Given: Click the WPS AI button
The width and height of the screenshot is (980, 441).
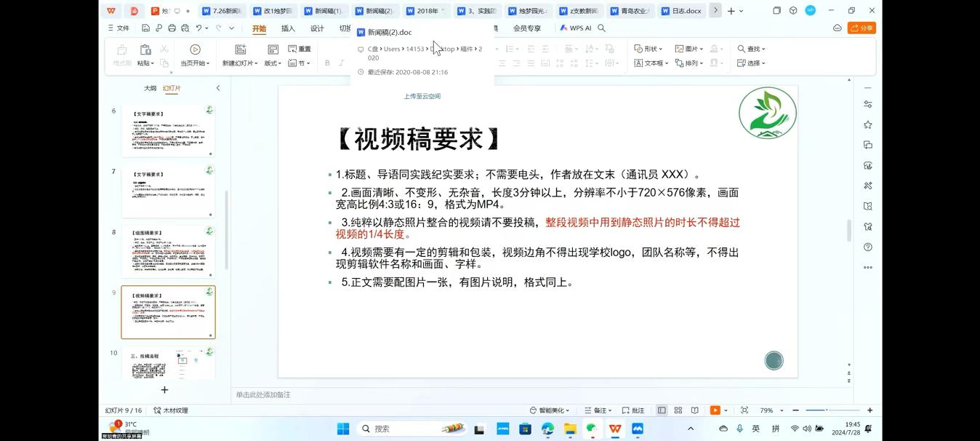Looking at the screenshot, I should [576, 28].
